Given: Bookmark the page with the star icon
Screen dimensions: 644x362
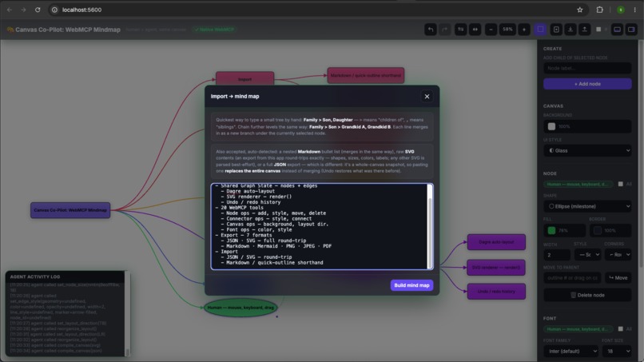Looking at the screenshot, I should [x=580, y=10].
